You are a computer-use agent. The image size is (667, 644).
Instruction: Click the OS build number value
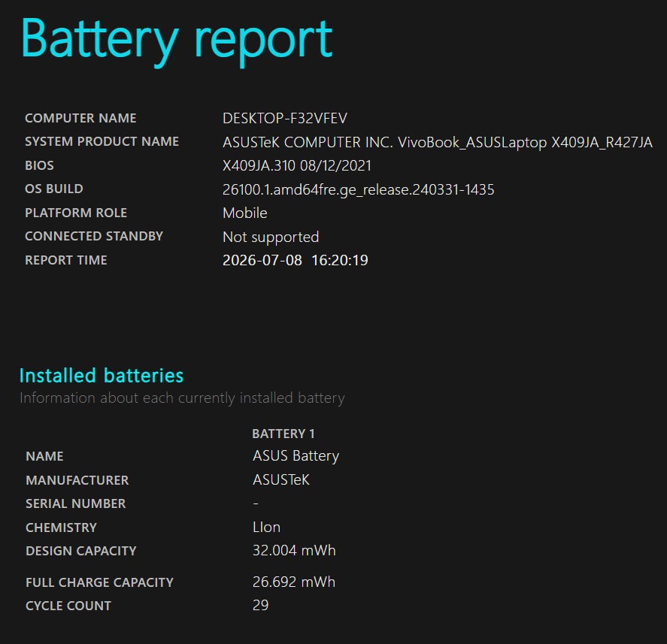[358, 189]
